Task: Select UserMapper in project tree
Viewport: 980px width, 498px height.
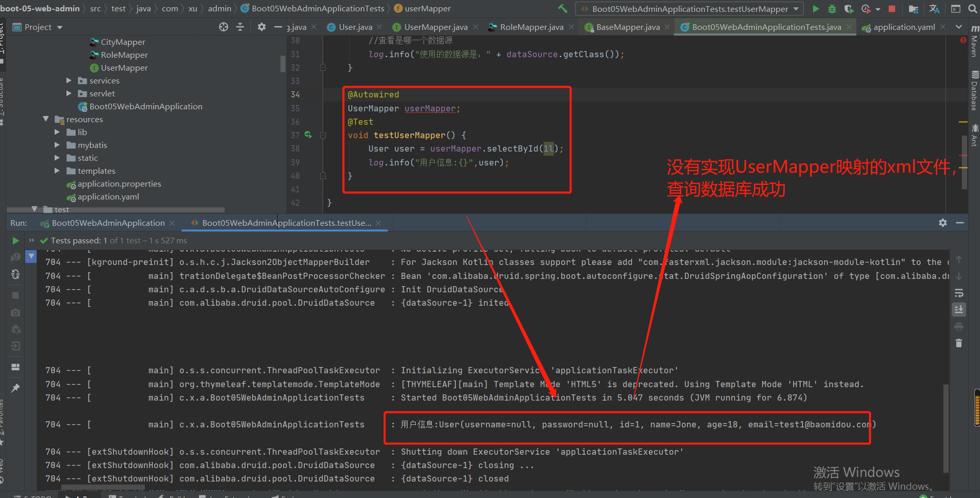Action: (124, 68)
